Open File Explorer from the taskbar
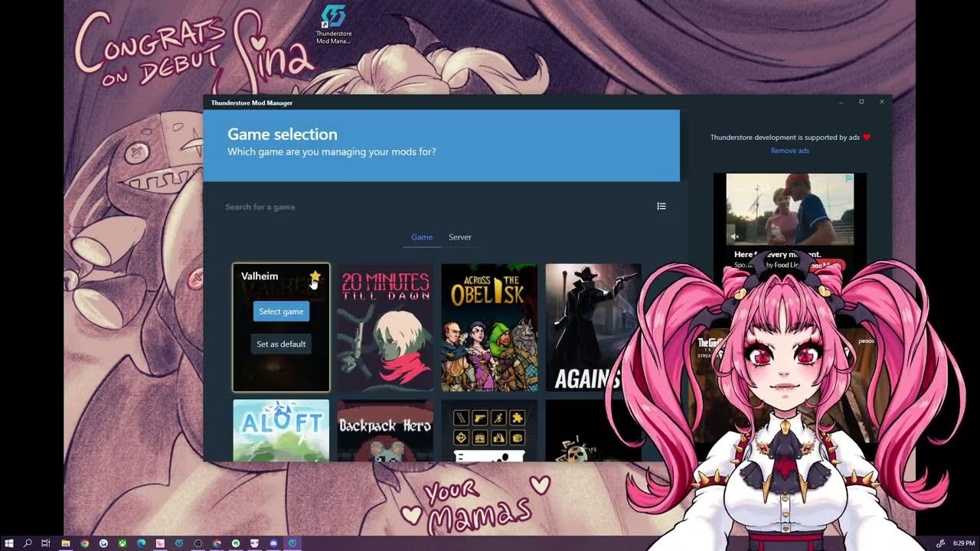Screen dimensions: 980x551 (x=66, y=543)
